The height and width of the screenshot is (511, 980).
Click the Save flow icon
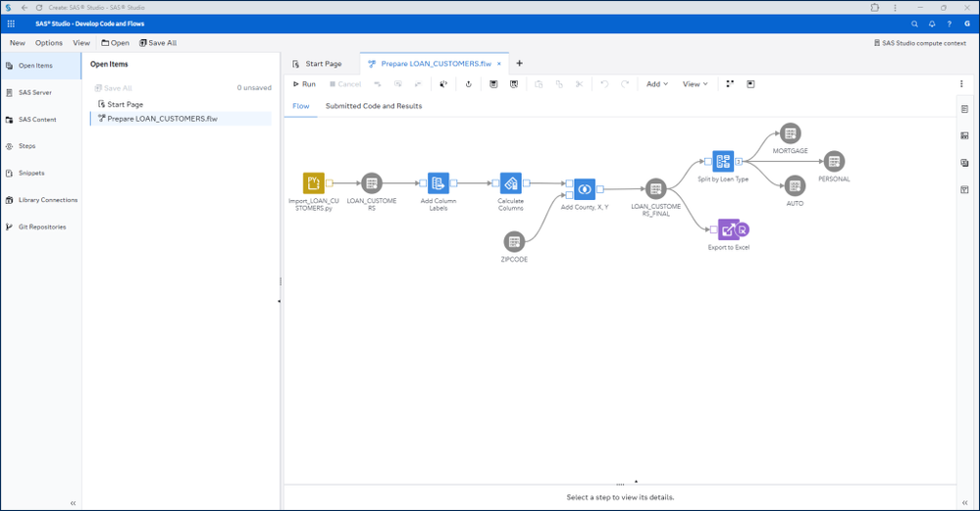coord(493,83)
